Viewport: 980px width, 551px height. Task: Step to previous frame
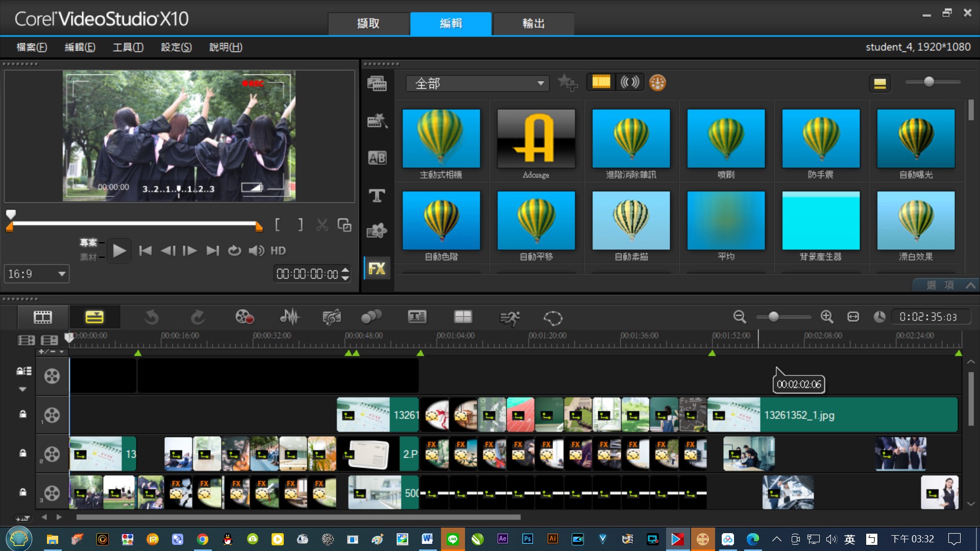[x=168, y=251]
